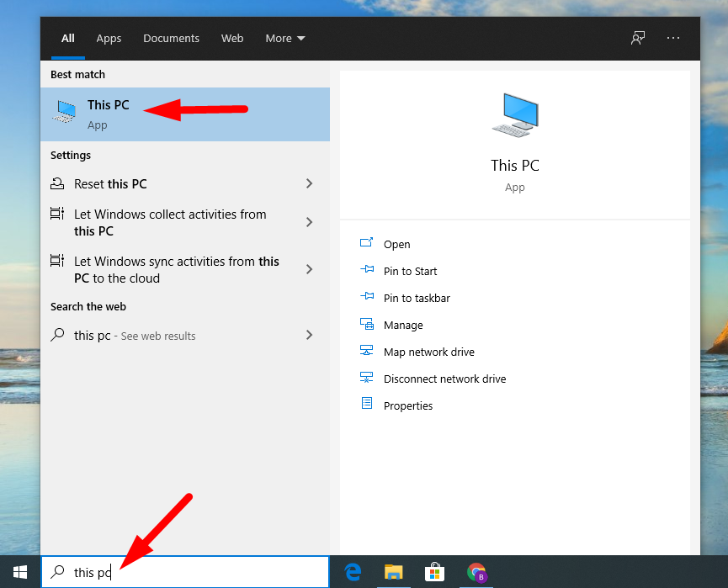Open Microsoft Edge from the taskbar
Viewport: 728px width, 588px height.
(353, 572)
